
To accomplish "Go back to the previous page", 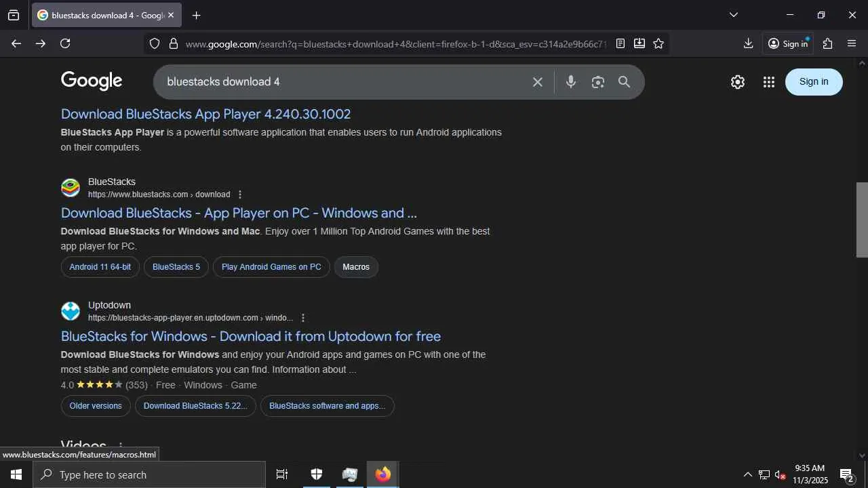I will pos(16,43).
